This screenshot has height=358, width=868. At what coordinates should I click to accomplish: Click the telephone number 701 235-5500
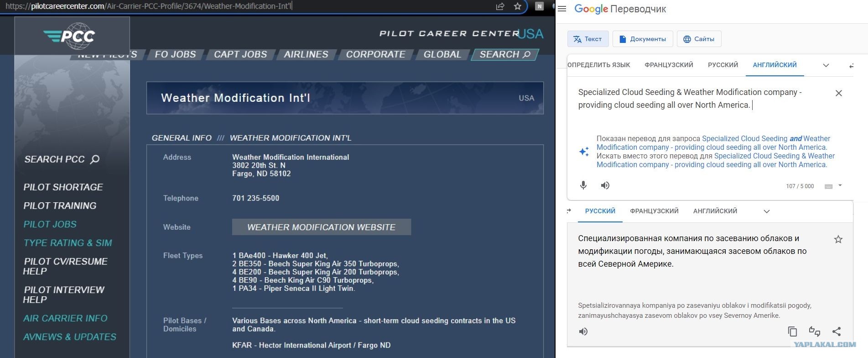point(256,198)
